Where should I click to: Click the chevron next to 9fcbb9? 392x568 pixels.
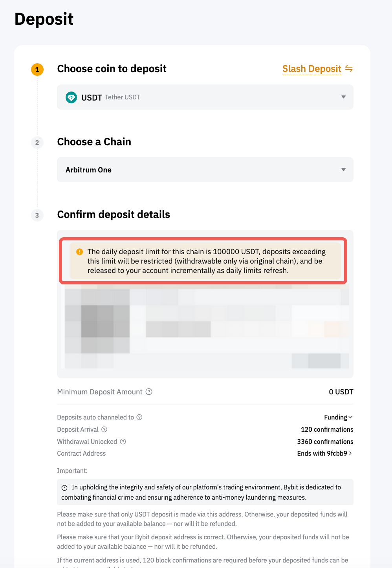(350, 453)
